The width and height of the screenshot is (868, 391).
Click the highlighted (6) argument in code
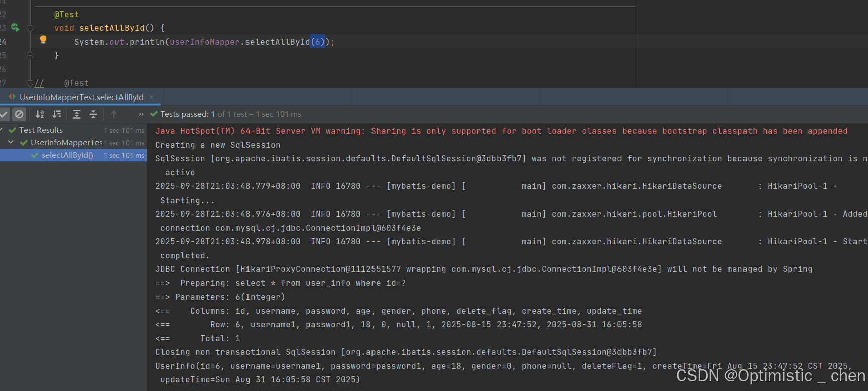point(318,42)
